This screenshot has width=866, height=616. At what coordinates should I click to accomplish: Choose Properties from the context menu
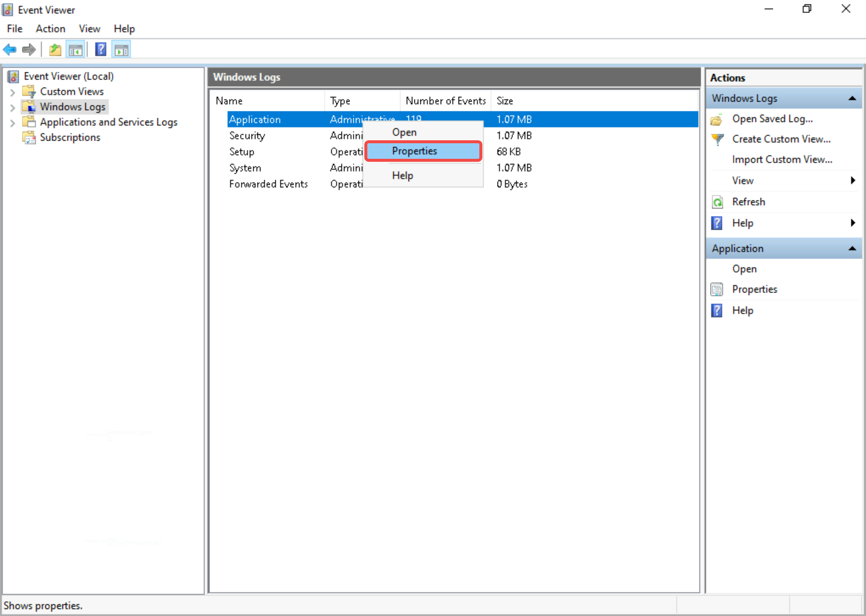click(x=423, y=151)
